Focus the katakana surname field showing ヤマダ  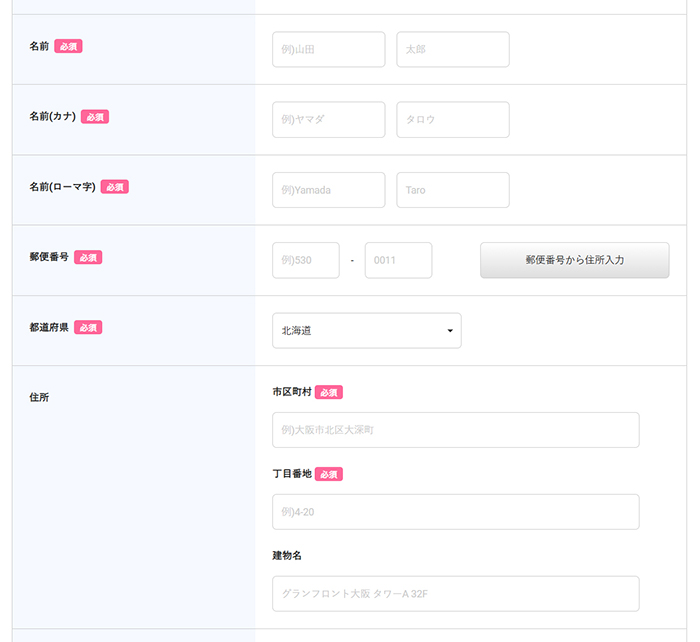pyautogui.click(x=328, y=120)
